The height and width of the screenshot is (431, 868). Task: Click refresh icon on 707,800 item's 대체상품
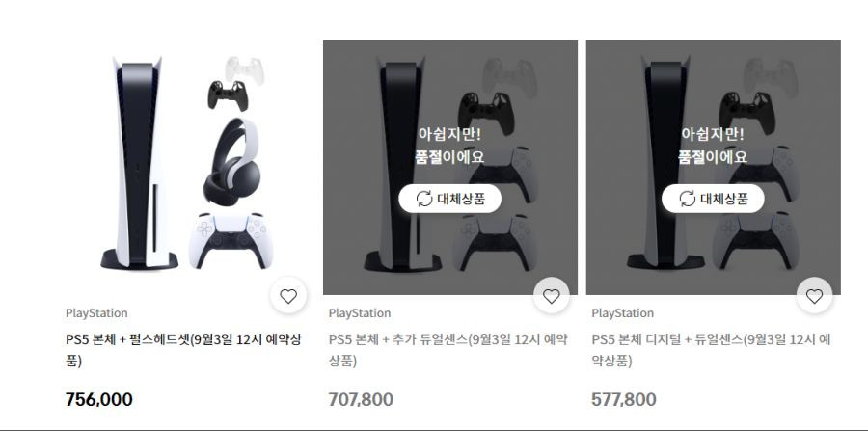tap(424, 199)
